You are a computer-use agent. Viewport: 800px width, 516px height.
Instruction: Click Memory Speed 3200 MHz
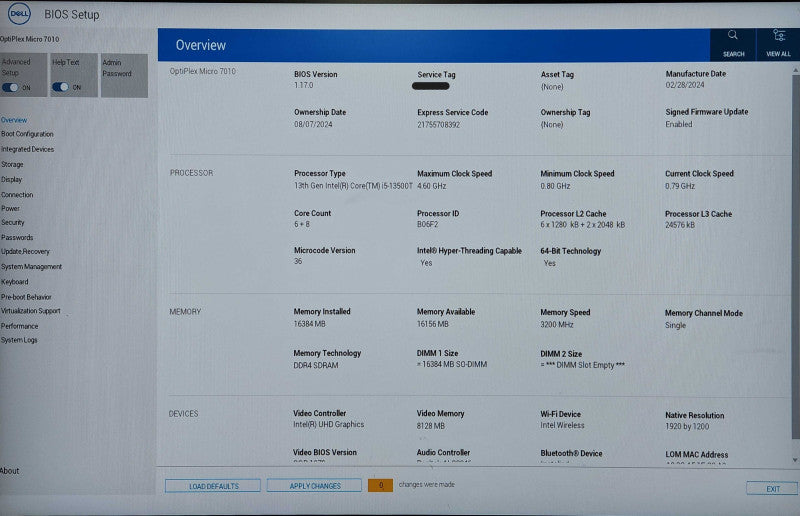(557, 324)
